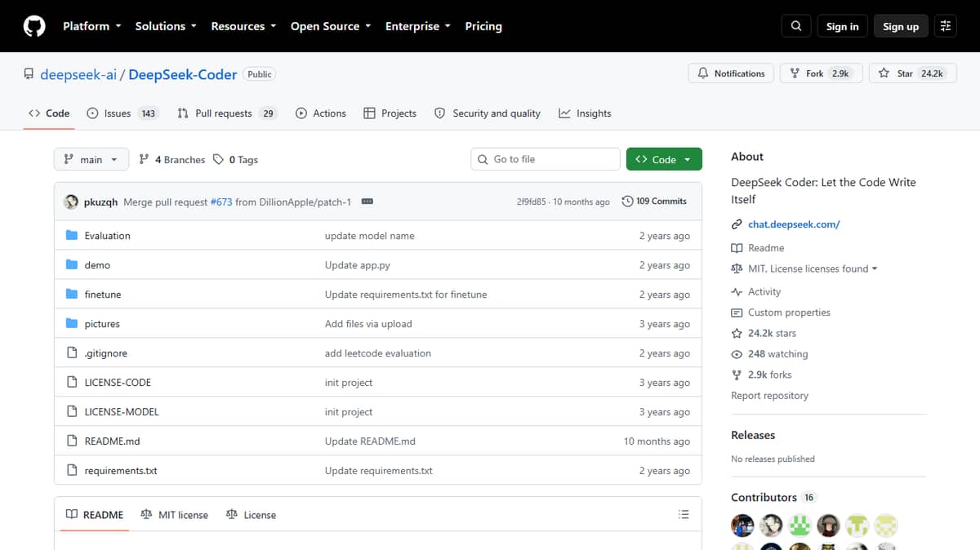This screenshot has height=550, width=980.
Task: Open the Actions tab
Action: 321,113
